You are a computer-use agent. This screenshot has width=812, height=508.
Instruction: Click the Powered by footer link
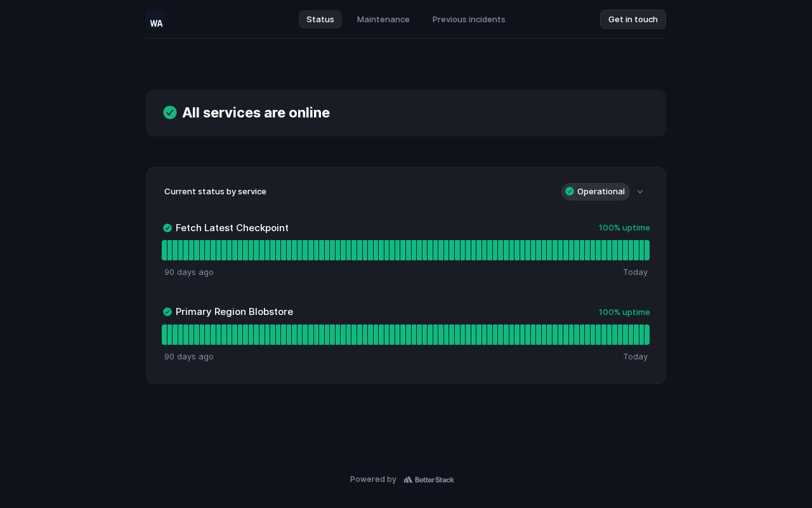coord(373,479)
